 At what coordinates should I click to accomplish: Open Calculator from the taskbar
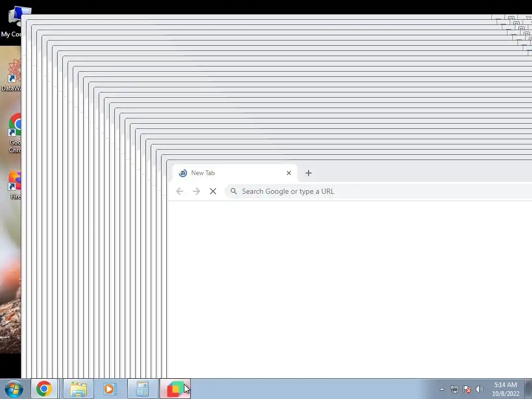point(142,389)
